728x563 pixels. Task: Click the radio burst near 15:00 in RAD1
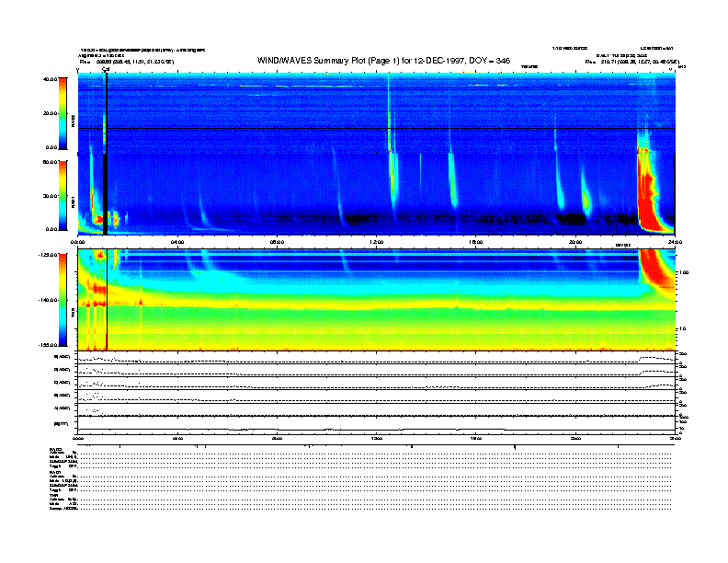pyautogui.click(x=452, y=180)
